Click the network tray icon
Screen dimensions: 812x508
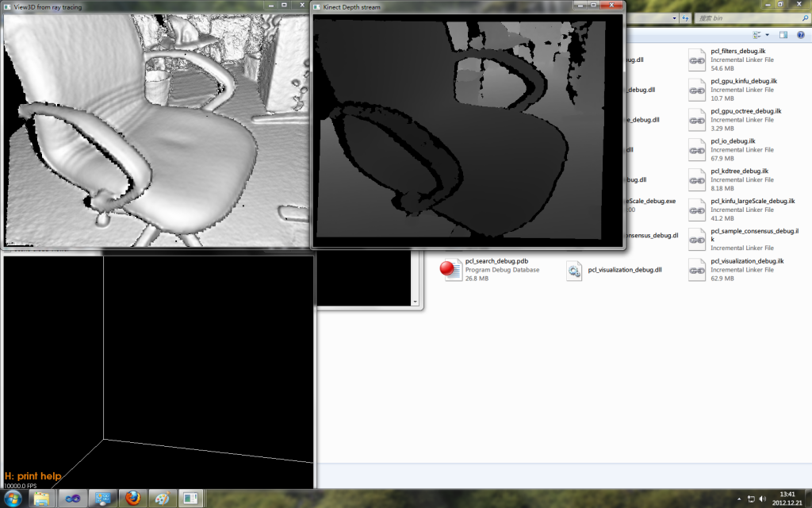point(751,499)
